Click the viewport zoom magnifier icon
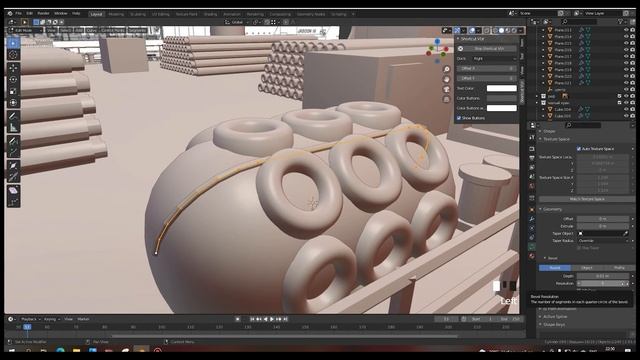This screenshot has width=640, height=360. tap(447, 69)
